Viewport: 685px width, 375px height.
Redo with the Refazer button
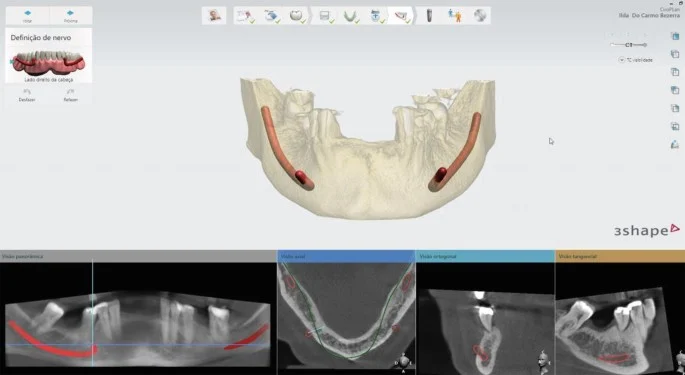click(x=70, y=95)
